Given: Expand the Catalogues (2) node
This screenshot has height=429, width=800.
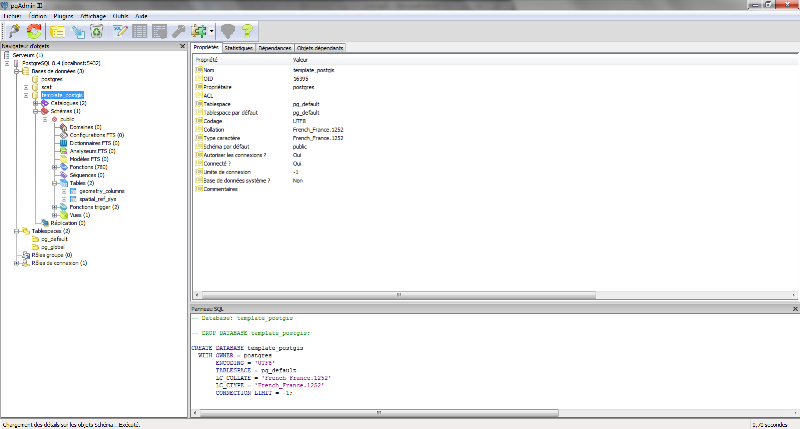Looking at the screenshot, I should [34, 103].
